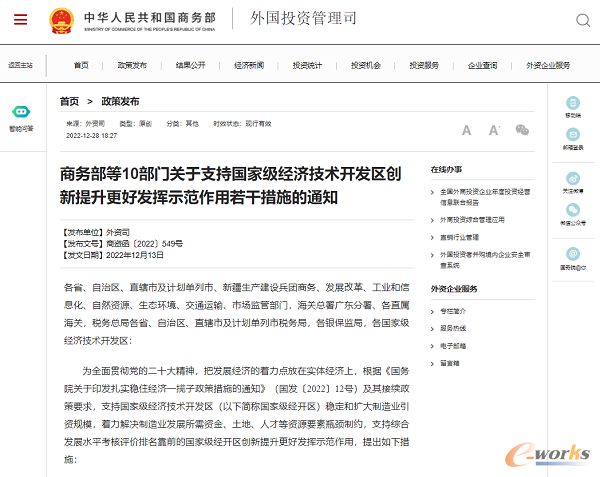Open the 投资机会 navigation item
The height and width of the screenshot is (477, 600).
pos(366,65)
